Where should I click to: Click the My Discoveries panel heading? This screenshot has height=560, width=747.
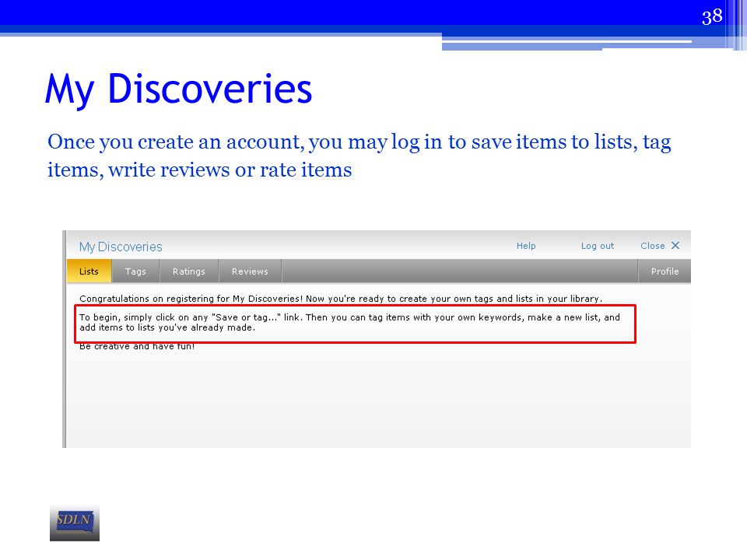tap(121, 247)
